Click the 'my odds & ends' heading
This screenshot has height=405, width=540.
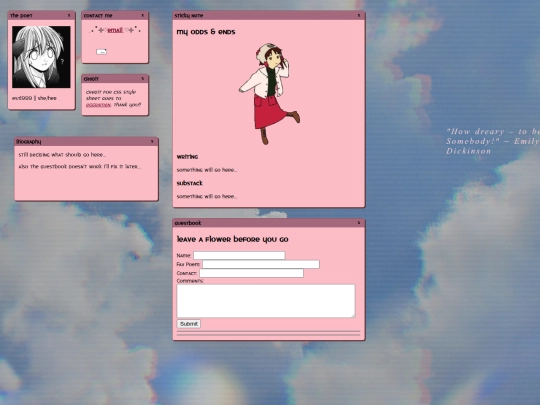206,32
